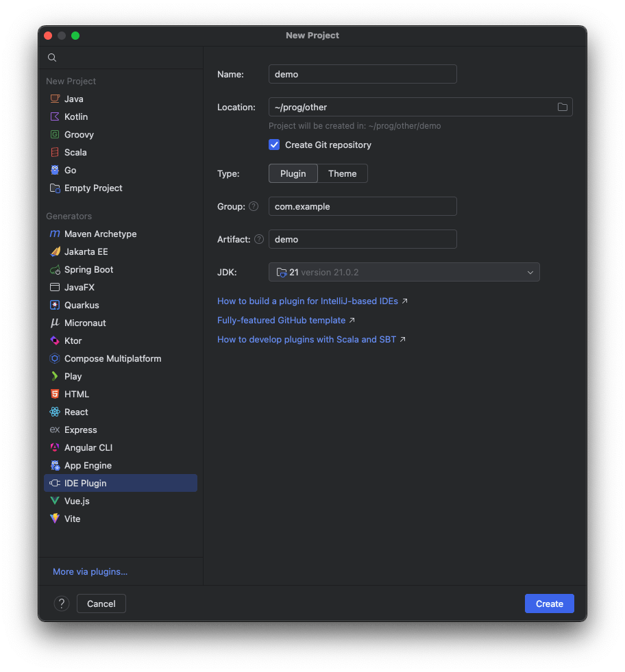The height and width of the screenshot is (672, 625).
Task: Open More via plugins link
Action: [x=90, y=572]
